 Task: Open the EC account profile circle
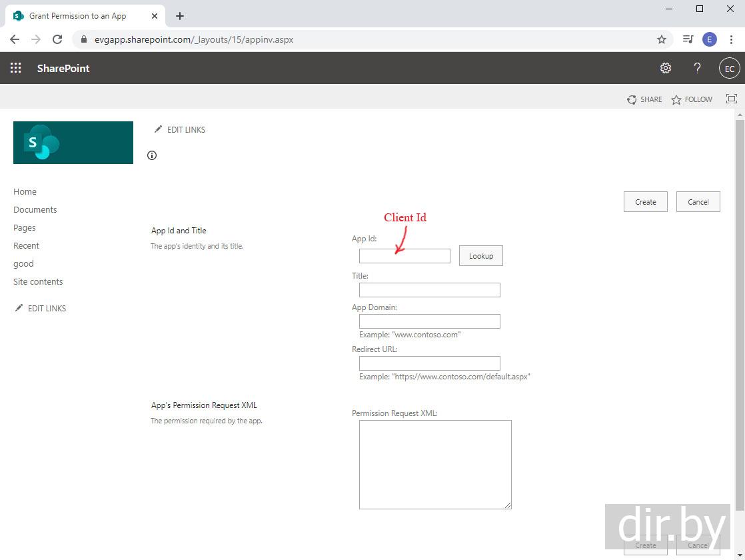click(729, 69)
